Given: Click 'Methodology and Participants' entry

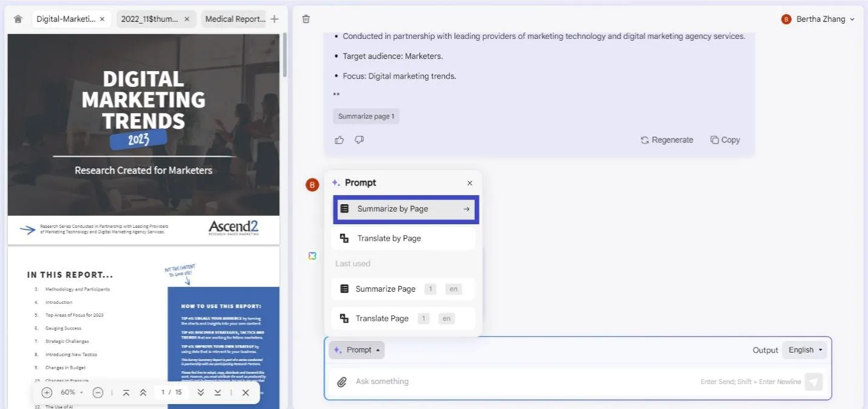Looking at the screenshot, I should click(77, 289).
